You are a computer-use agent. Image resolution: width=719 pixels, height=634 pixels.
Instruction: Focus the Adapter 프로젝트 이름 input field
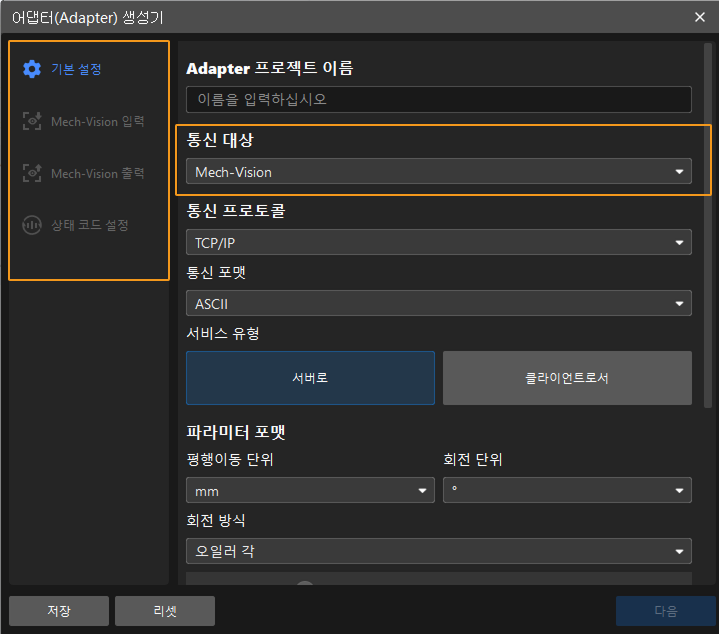click(438, 100)
